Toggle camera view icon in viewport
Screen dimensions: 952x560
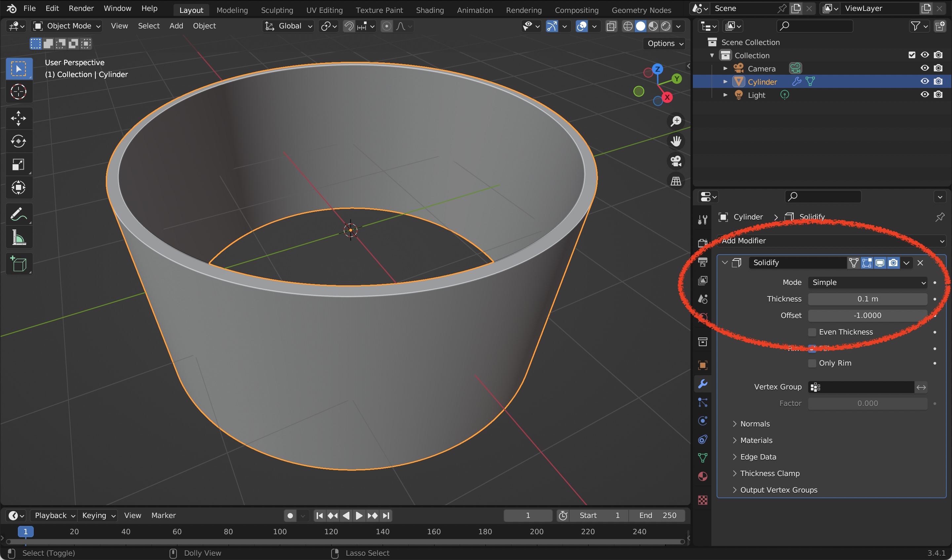tap(675, 161)
